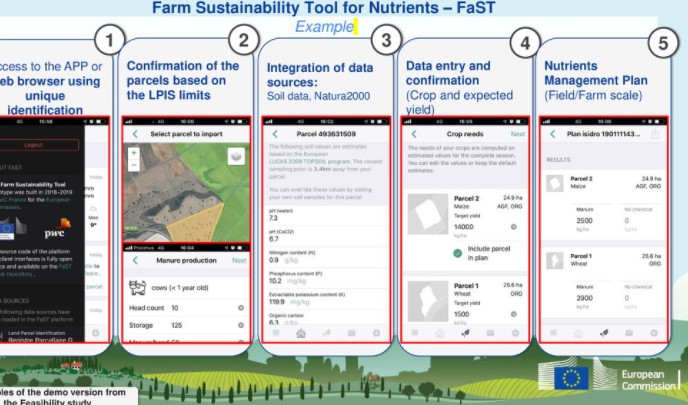Open Parcel 2 Maize thumbnail in results

[x=555, y=183]
